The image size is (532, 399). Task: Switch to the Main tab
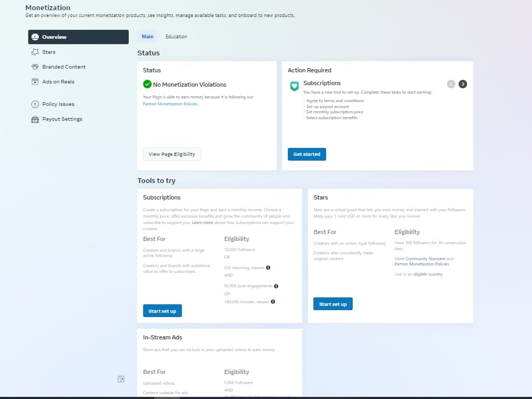(147, 37)
